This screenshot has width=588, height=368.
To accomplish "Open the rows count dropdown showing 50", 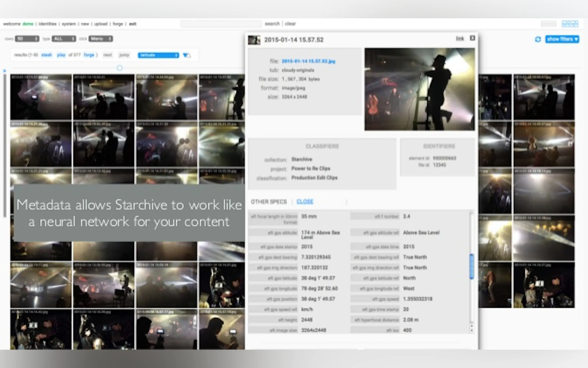I will click(27, 39).
